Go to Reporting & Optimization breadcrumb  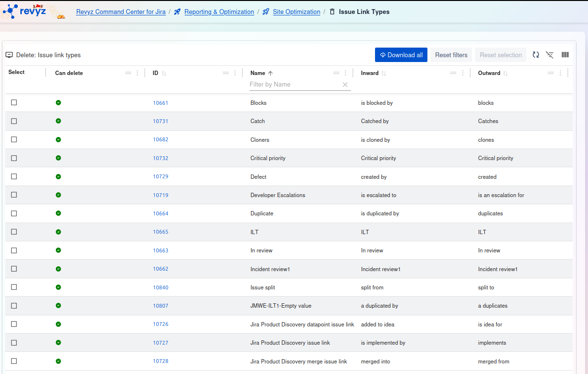[219, 12]
